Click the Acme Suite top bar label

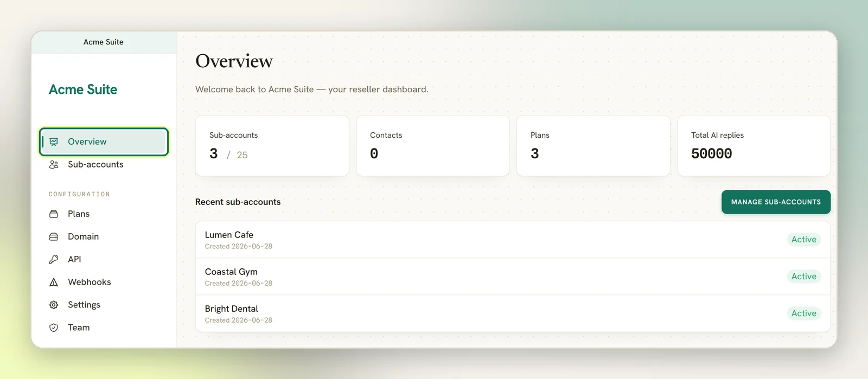tap(103, 42)
